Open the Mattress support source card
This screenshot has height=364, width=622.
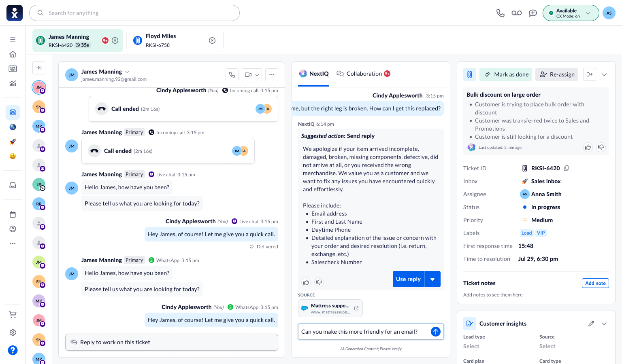(330, 308)
